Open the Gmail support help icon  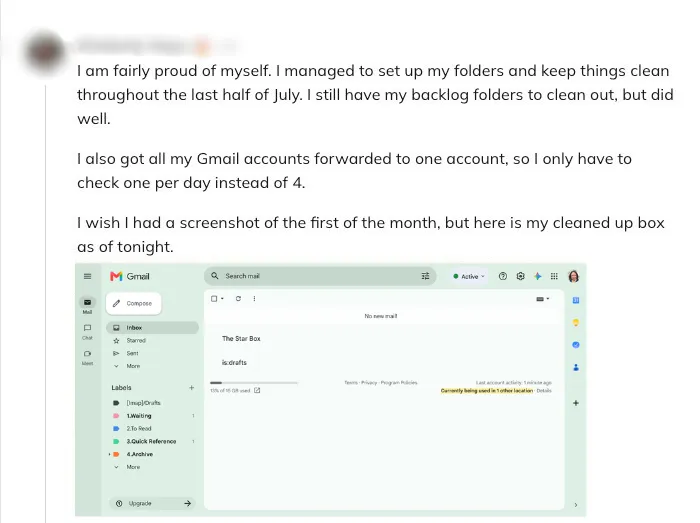503,276
